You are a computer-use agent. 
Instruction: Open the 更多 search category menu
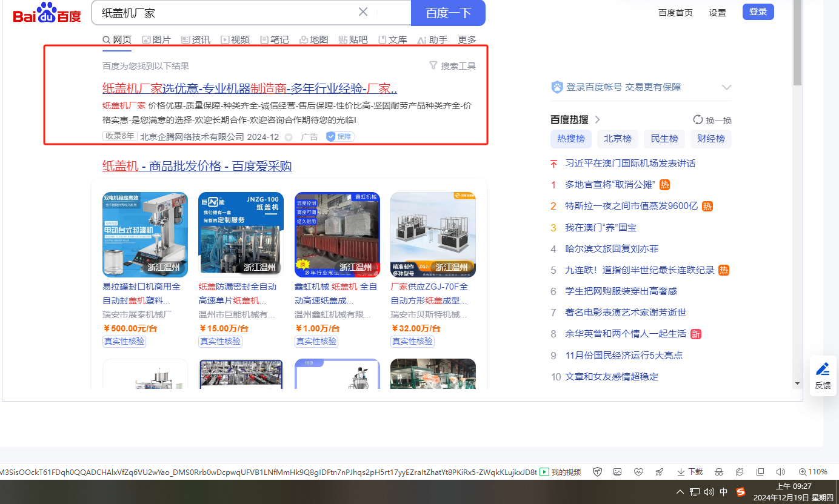[x=467, y=40]
